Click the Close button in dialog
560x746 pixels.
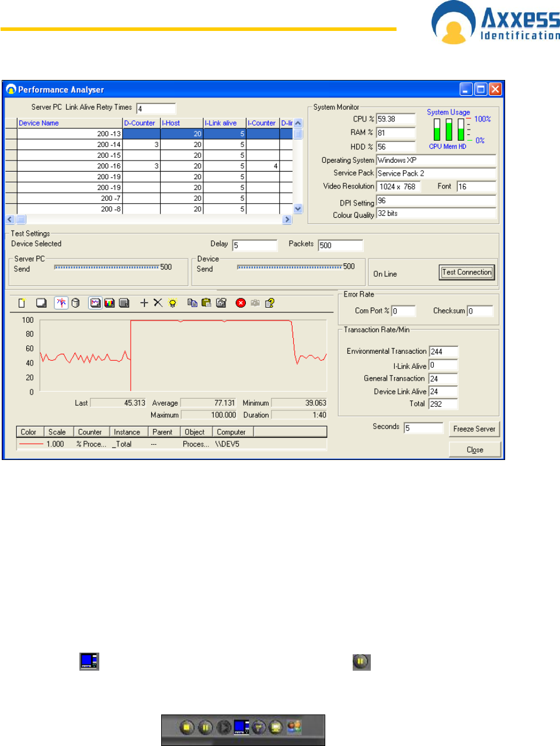tap(474, 450)
